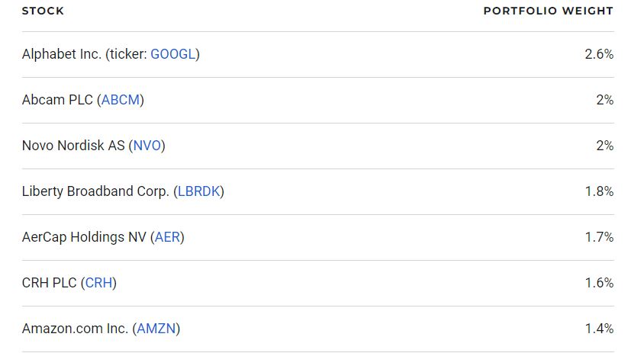Select the 2.6% weight for Alphabet

coord(599,54)
